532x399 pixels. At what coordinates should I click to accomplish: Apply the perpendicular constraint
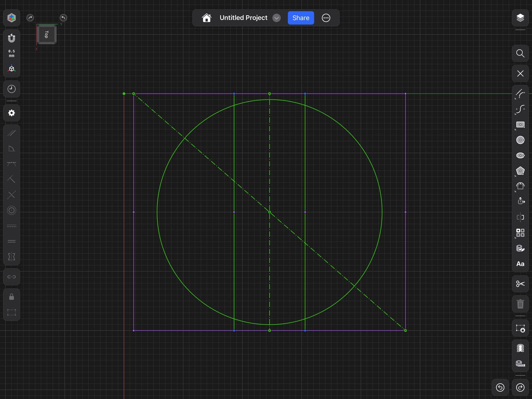click(11, 180)
